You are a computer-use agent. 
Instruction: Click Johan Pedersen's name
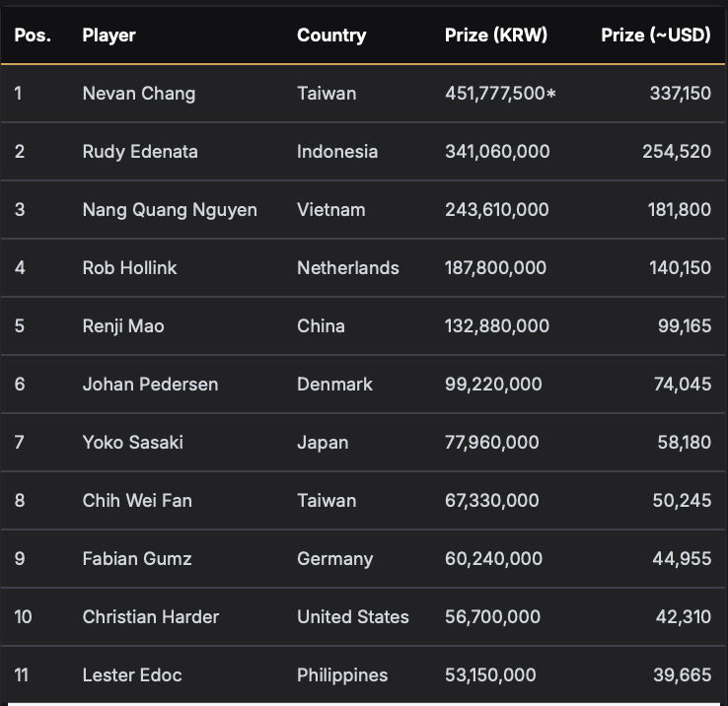pos(150,385)
